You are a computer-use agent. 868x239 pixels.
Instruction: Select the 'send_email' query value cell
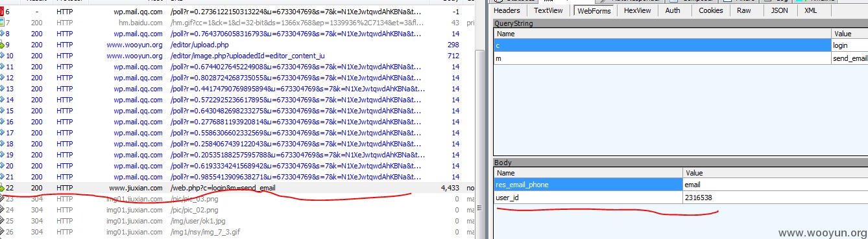tap(850, 58)
